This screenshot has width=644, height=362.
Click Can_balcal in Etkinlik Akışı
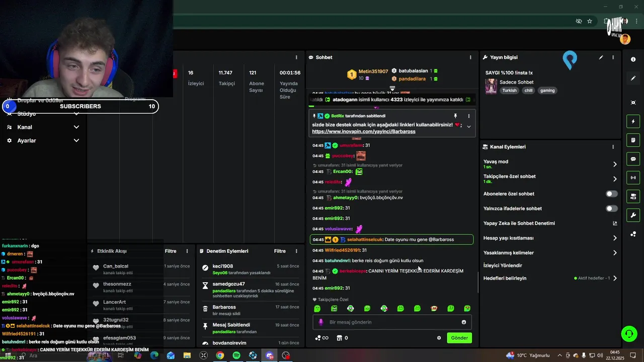(x=116, y=266)
